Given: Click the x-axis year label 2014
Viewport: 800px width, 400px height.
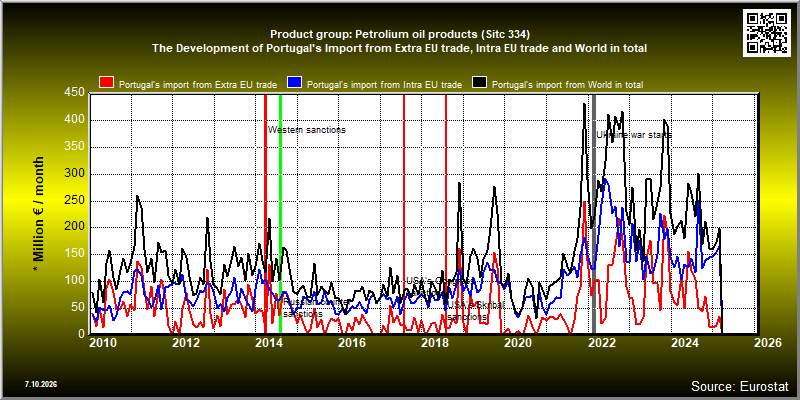Looking at the screenshot, I should pos(269,343).
